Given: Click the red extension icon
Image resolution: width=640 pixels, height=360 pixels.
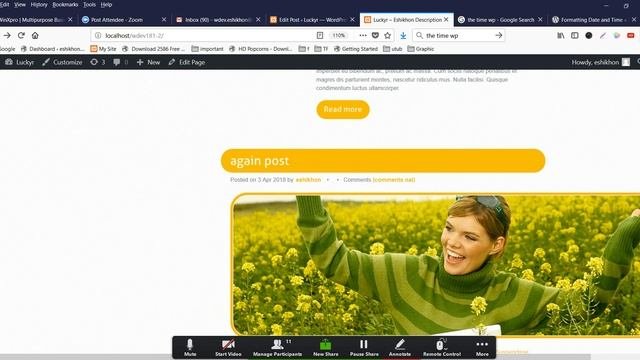Looking at the screenshot, I should (631, 36).
